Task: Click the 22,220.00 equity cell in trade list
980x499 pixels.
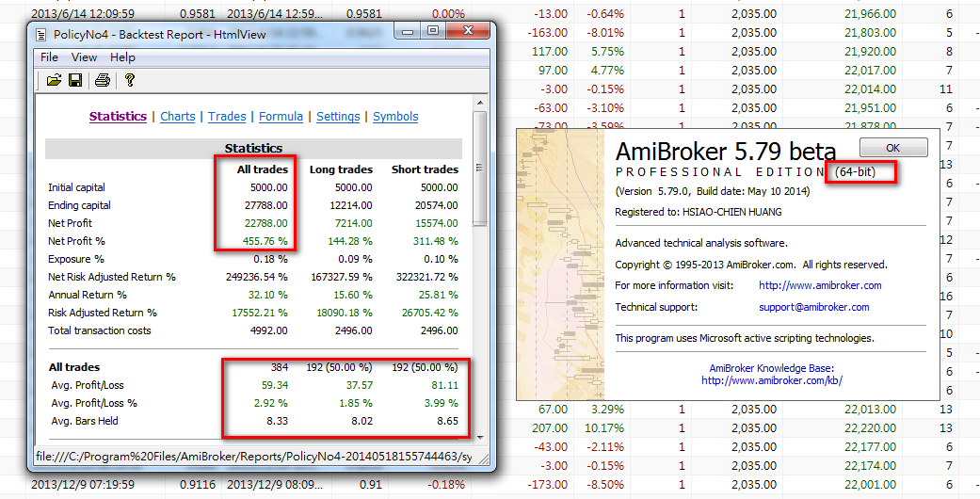Action: tap(870, 428)
